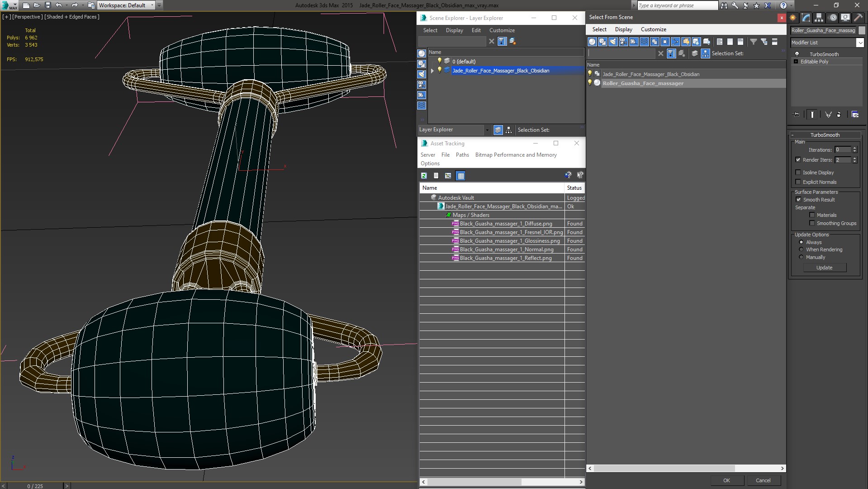Click the Render Iters spinner arrows
This screenshot has height=489, width=868.
click(854, 160)
